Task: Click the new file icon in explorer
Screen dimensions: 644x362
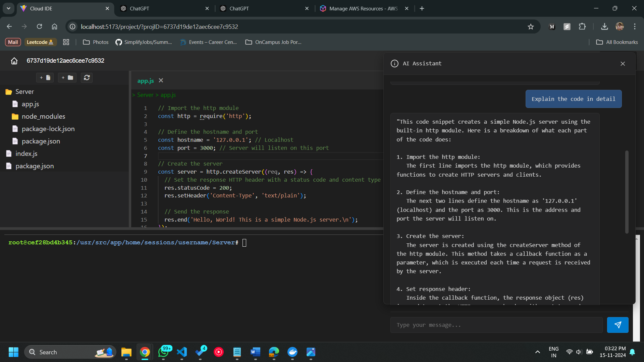Action: pyautogui.click(x=45, y=78)
